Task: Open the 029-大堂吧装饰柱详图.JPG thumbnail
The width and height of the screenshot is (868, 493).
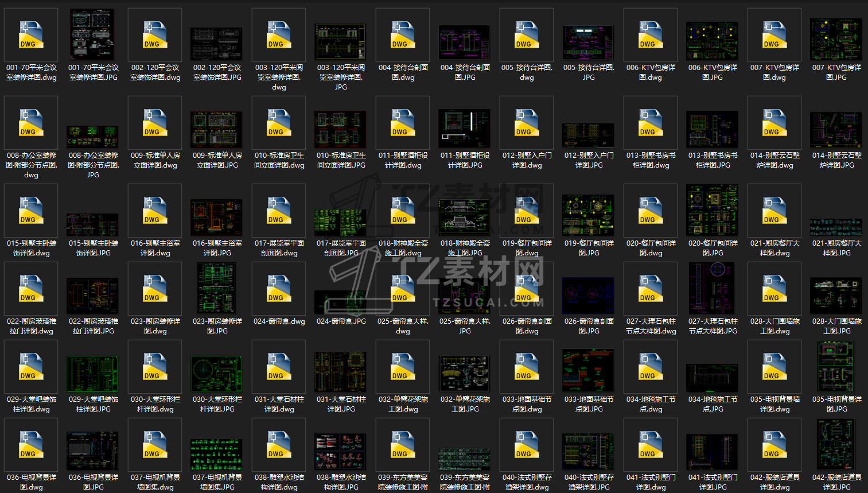Action: (x=93, y=374)
